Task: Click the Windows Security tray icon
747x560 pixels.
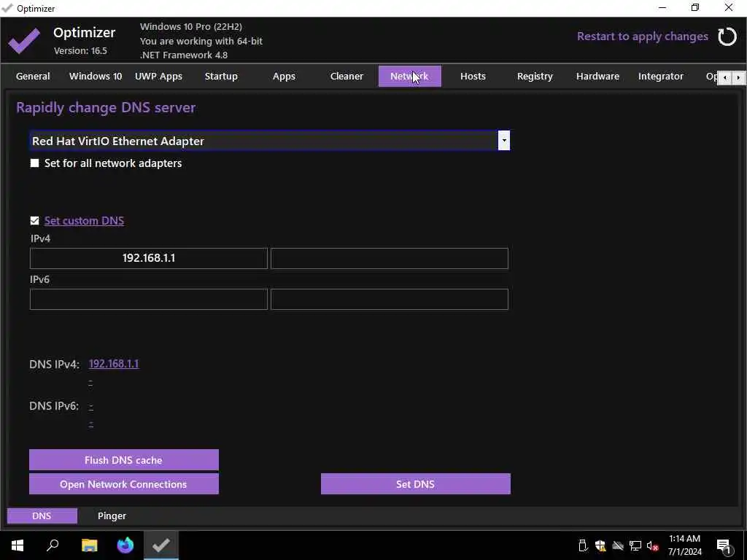Action: (x=600, y=545)
